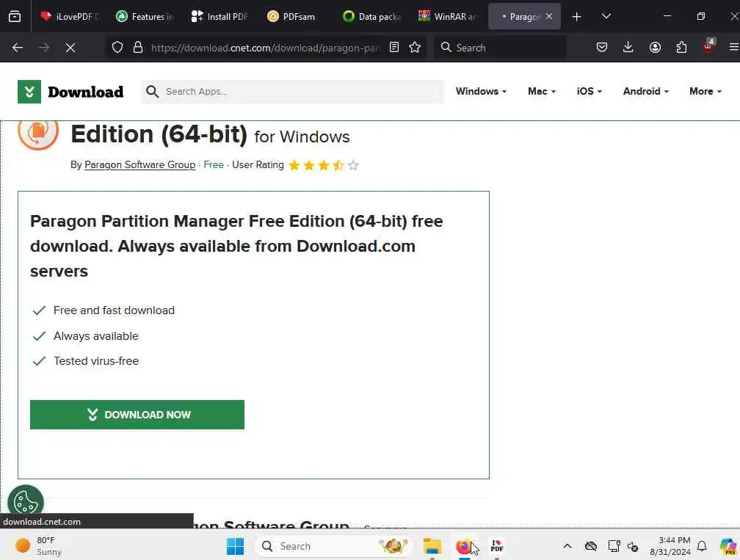Open the Copilot preview icon

728,546
